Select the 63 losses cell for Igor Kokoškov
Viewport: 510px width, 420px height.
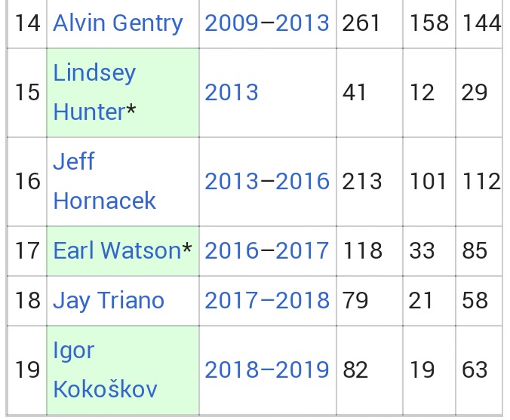(x=475, y=369)
